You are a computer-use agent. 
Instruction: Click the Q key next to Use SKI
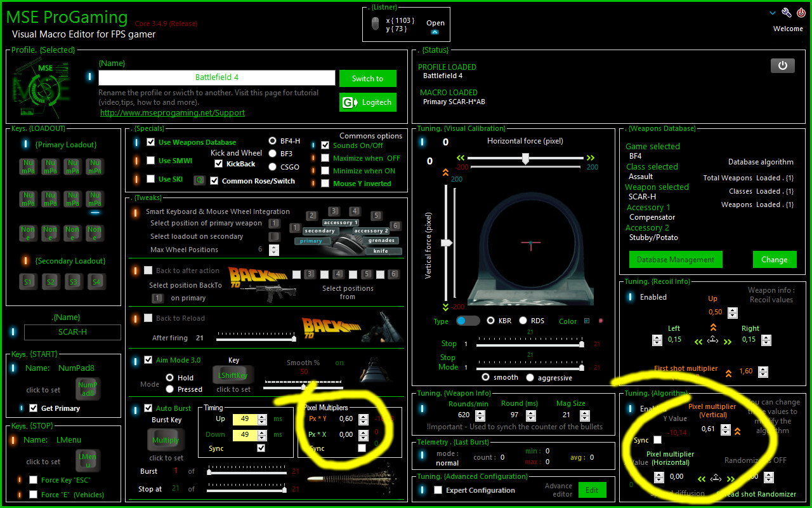tap(199, 180)
